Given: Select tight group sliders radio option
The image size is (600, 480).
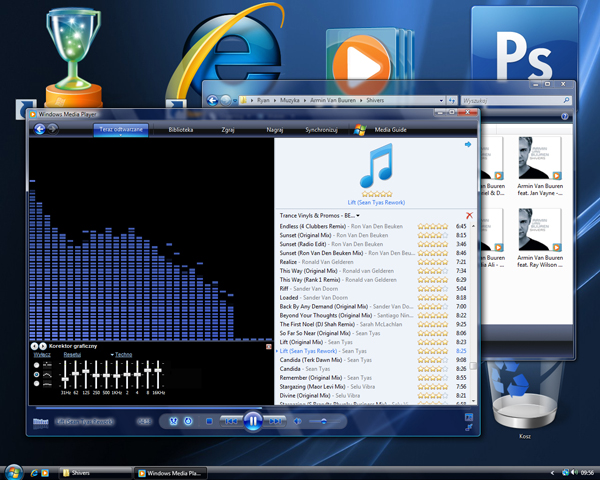Looking at the screenshot, I should tap(37, 383).
